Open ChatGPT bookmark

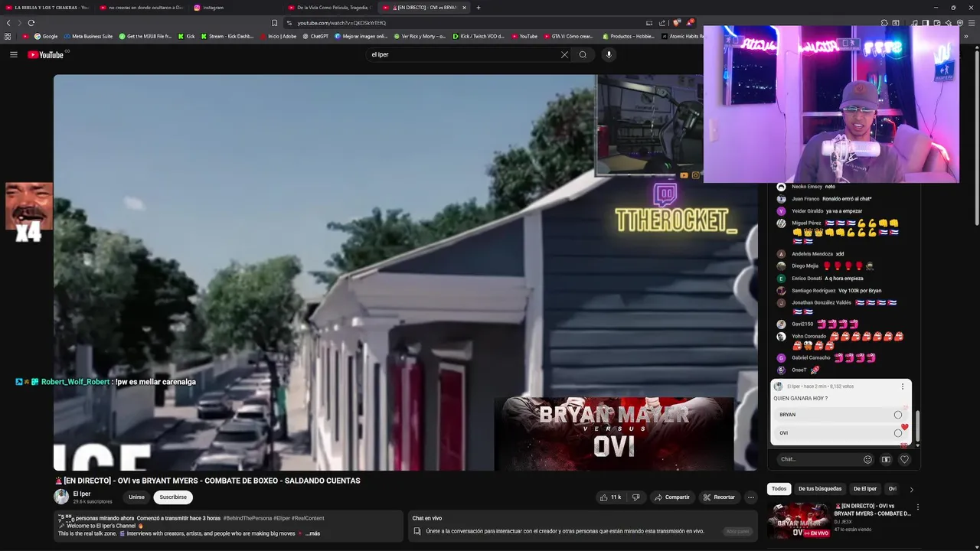point(315,36)
